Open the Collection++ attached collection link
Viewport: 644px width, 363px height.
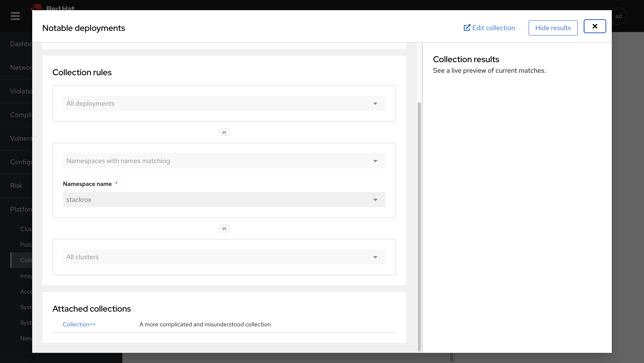tap(79, 324)
